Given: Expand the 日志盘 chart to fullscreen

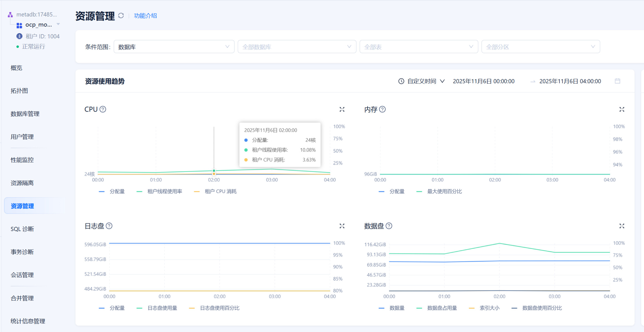Looking at the screenshot, I should coord(342,226).
